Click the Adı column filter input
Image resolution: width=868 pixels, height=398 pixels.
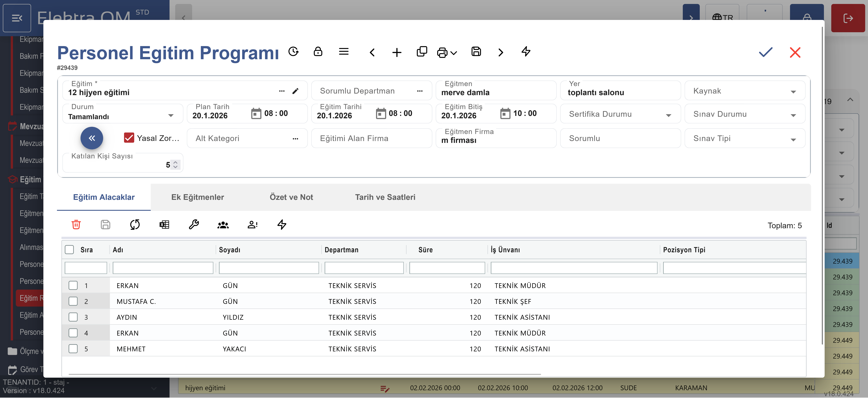(x=163, y=268)
